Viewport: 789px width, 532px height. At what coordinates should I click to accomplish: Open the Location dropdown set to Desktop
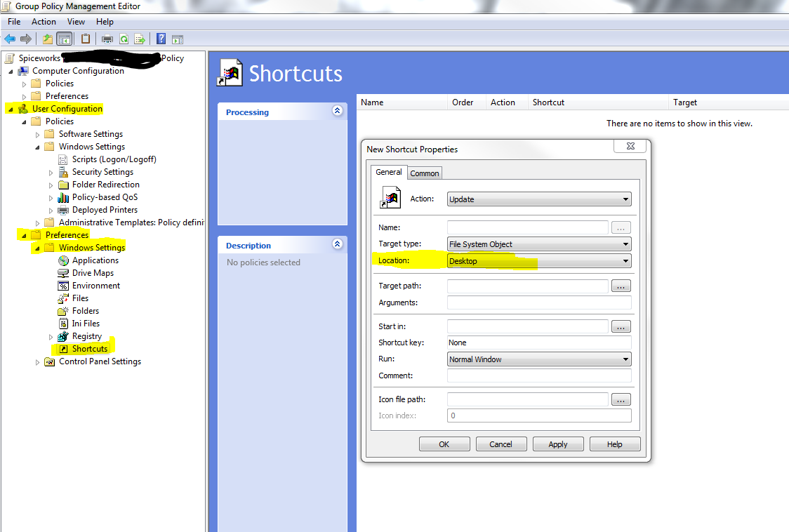coord(623,260)
